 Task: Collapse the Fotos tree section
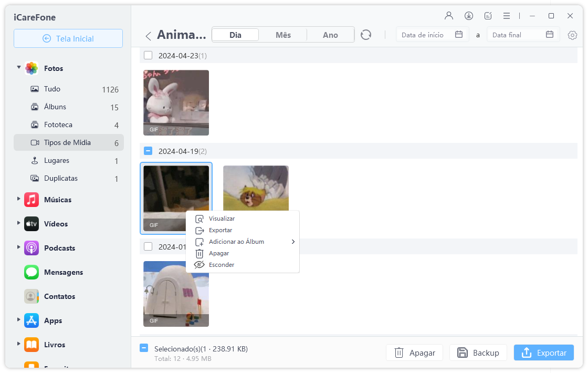(19, 68)
